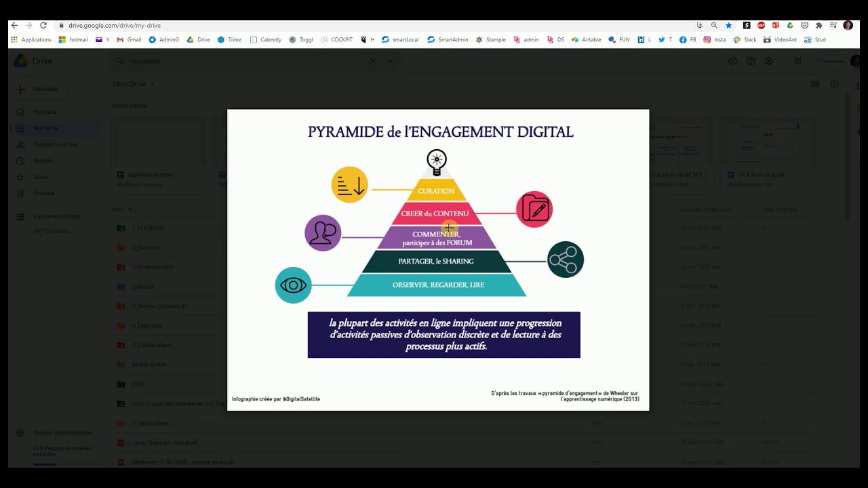This screenshot has width=868, height=488.
Task: Open the Stample bookmark
Action: pos(491,40)
